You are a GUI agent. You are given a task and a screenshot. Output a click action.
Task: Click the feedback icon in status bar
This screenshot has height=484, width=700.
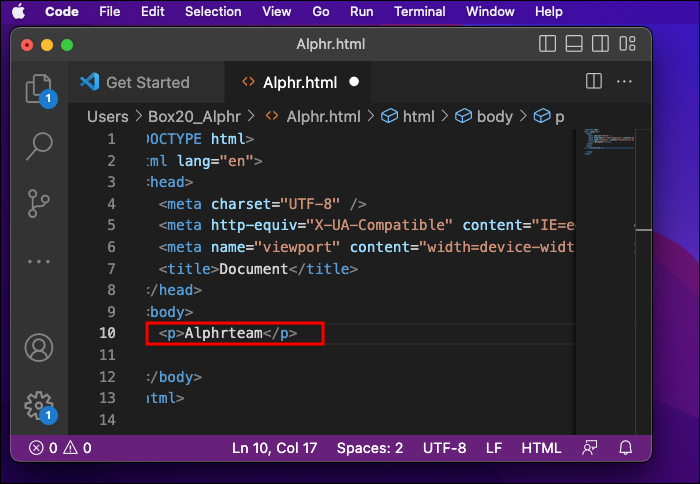tap(591, 448)
